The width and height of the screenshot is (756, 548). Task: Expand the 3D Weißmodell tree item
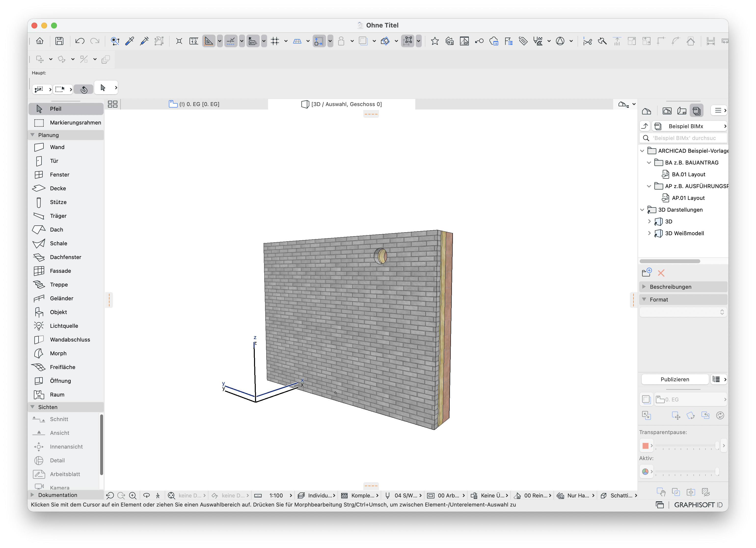(x=649, y=233)
